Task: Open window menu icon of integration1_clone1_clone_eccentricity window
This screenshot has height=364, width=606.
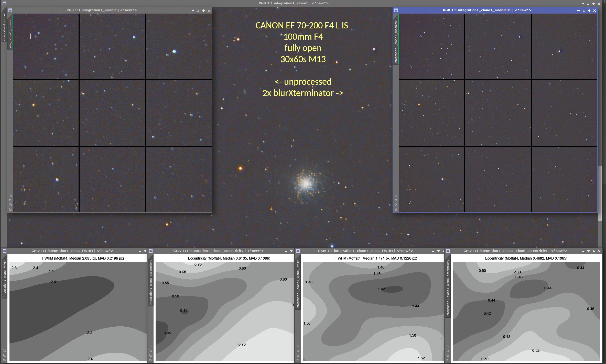Action: click(448, 251)
